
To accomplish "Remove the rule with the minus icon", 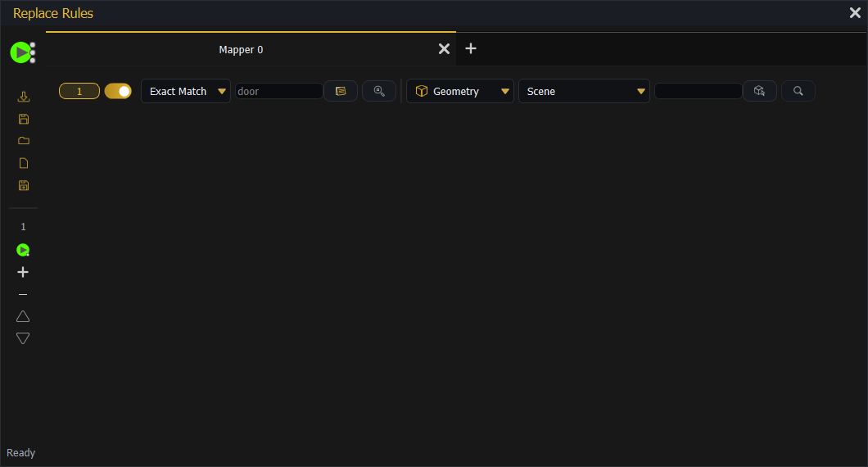I will click(x=23, y=294).
